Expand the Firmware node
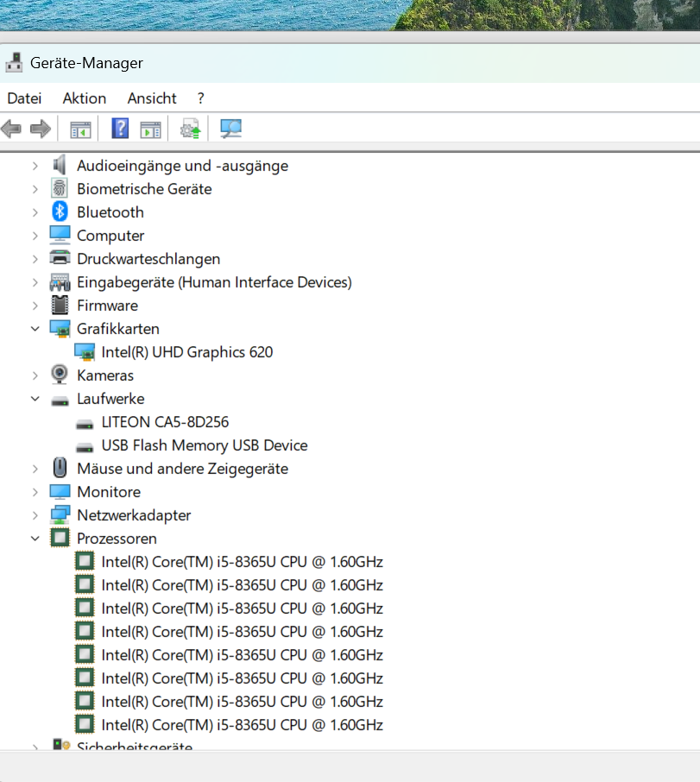The height and width of the screenshot is (782, 700). click(x=35, y=306)
